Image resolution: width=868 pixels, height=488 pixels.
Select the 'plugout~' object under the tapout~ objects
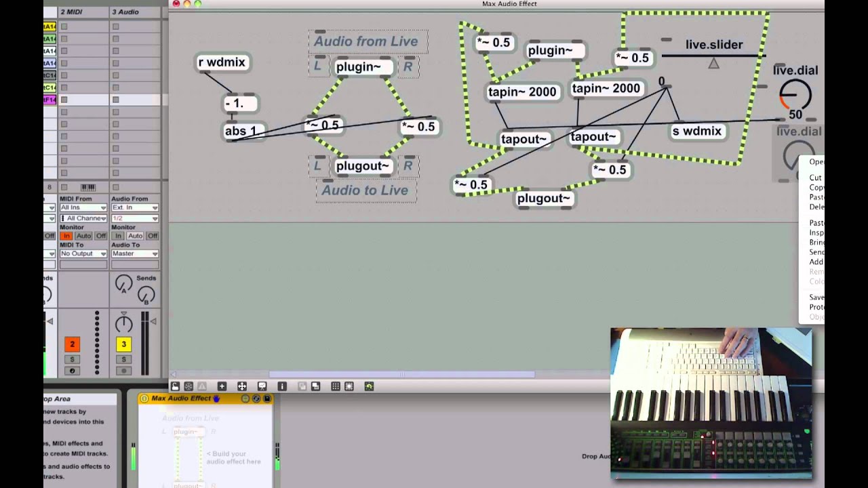(544, 199)
